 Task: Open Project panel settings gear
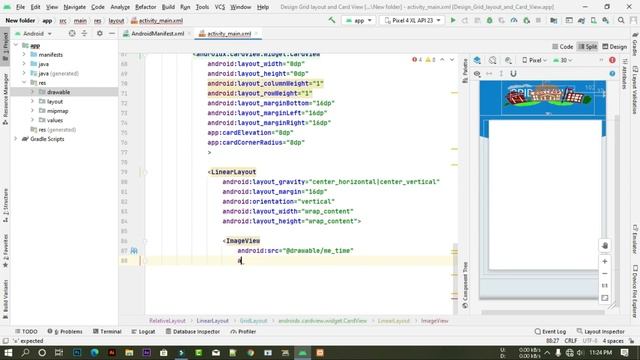(x=100, y=33)
